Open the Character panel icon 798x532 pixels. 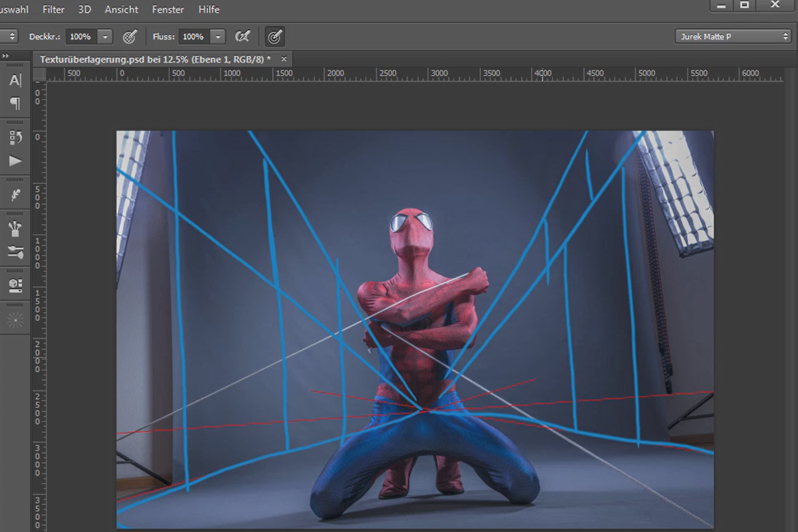[x=15, y=80]
